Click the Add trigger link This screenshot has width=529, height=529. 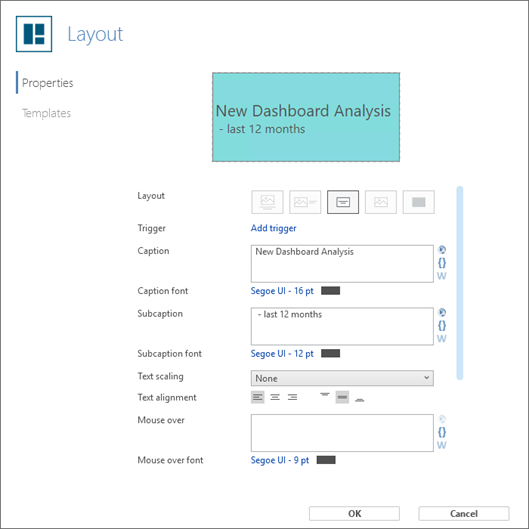(x=273, y=228)
